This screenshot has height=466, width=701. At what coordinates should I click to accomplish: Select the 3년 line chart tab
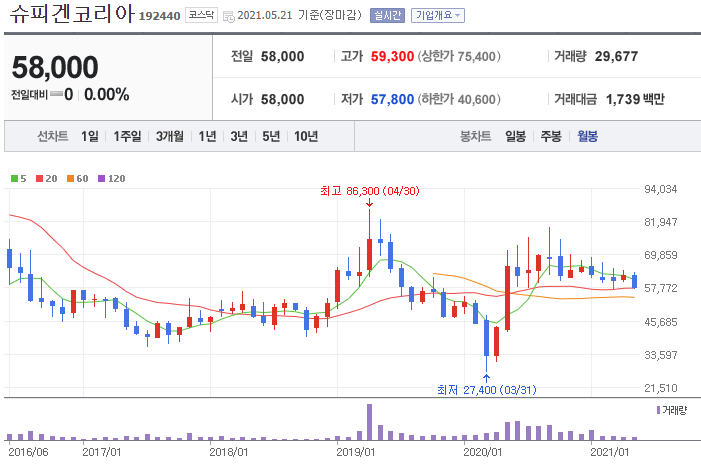[x=239, y=136]
